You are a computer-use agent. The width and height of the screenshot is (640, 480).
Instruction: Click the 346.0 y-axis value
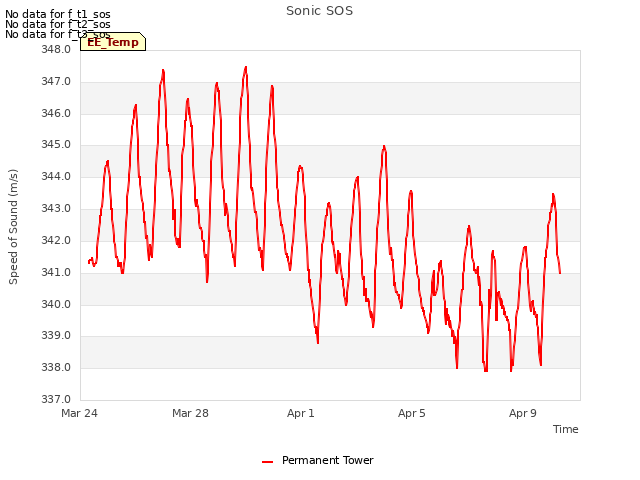tap(56, 113)
